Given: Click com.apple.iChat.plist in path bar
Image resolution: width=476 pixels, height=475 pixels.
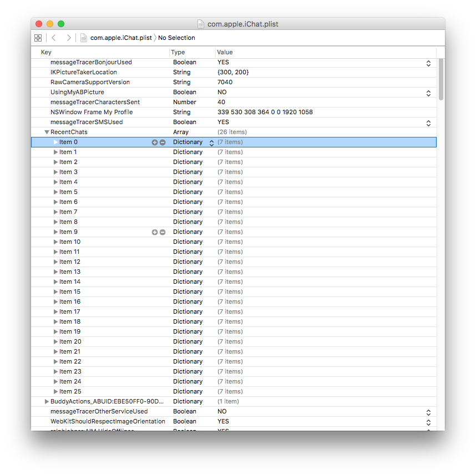Looking at the screenshot, I should point(121,38).
